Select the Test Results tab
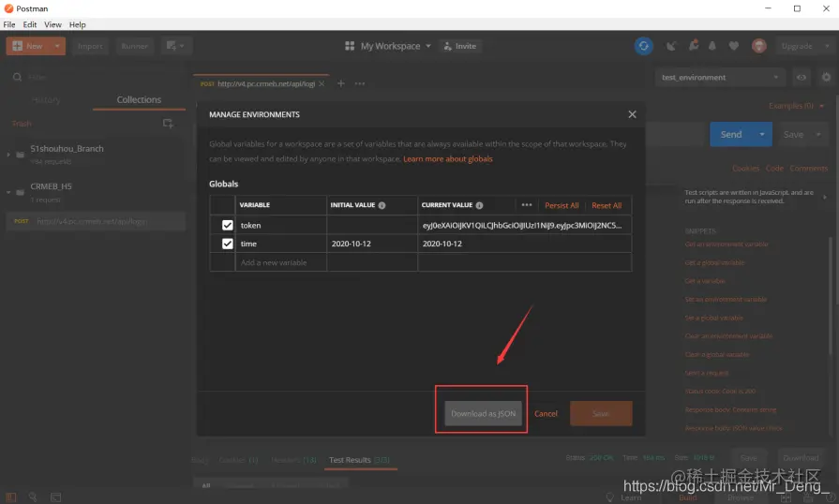Image resolution: width=839 pixels, height=504 pixels. click(360, 460)
